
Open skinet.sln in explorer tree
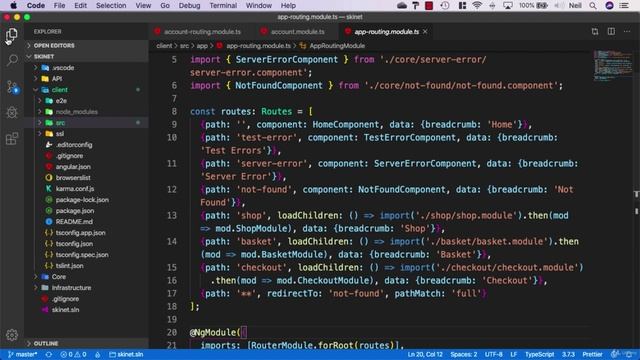pos(65,310)
